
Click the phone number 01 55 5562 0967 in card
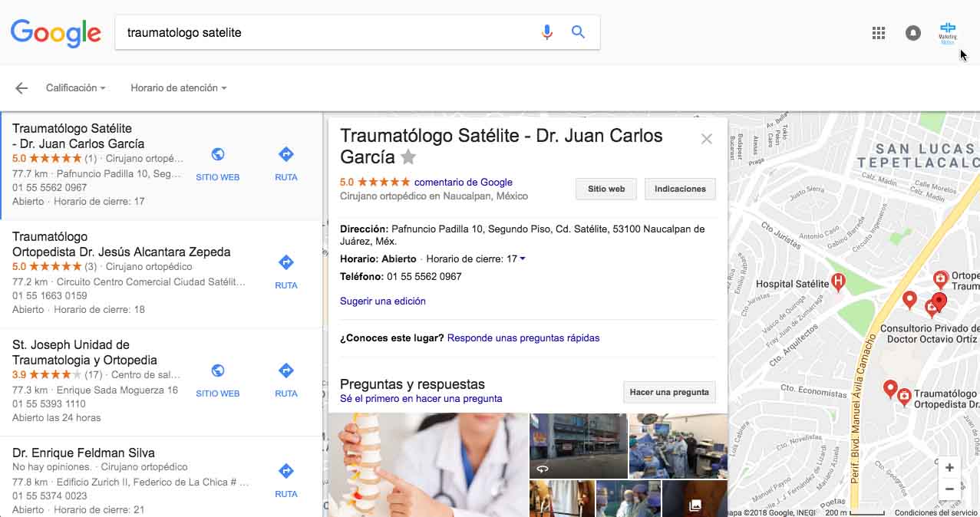click(x=424, y=277)
